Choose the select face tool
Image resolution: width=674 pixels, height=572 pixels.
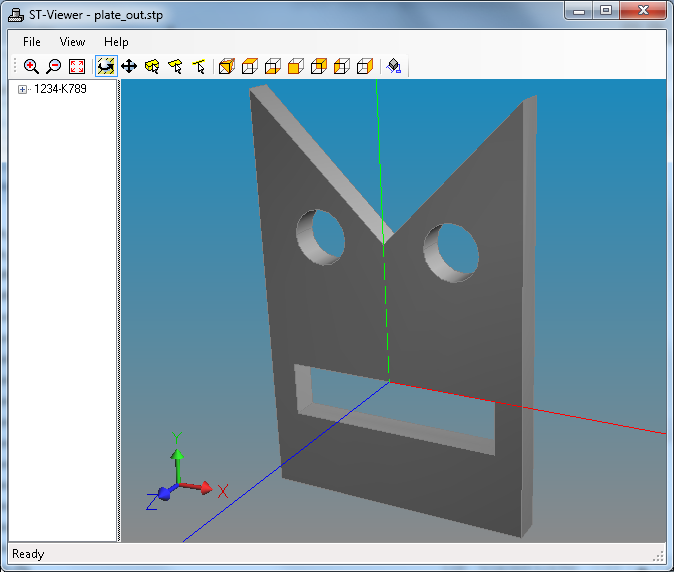[x=175, y=66]
